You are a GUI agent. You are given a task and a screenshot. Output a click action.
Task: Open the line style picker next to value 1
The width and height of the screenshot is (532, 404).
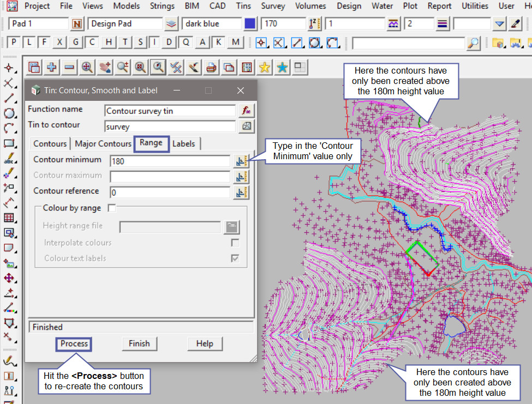point(393,24)
